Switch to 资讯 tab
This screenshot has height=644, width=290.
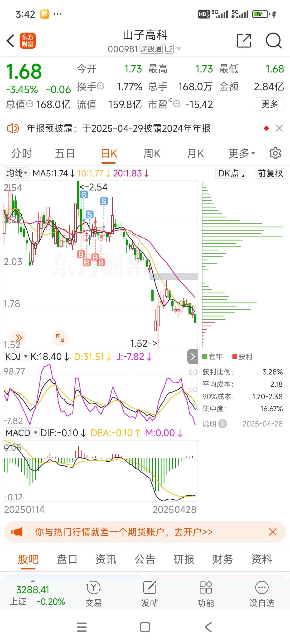click(106, 559)
